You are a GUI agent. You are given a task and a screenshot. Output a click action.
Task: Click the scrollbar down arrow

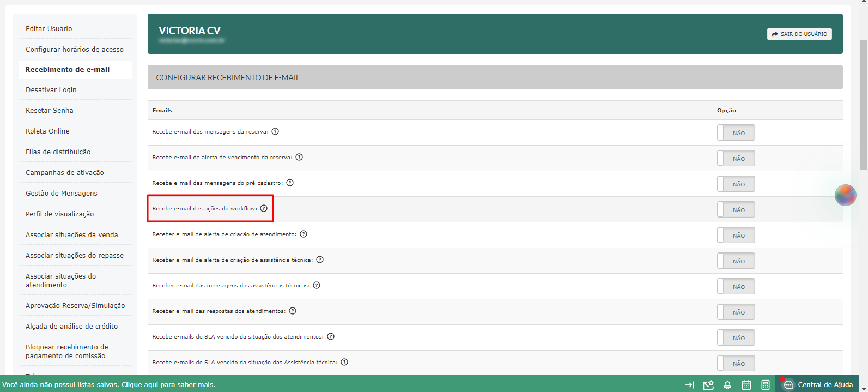pos(864,388)
